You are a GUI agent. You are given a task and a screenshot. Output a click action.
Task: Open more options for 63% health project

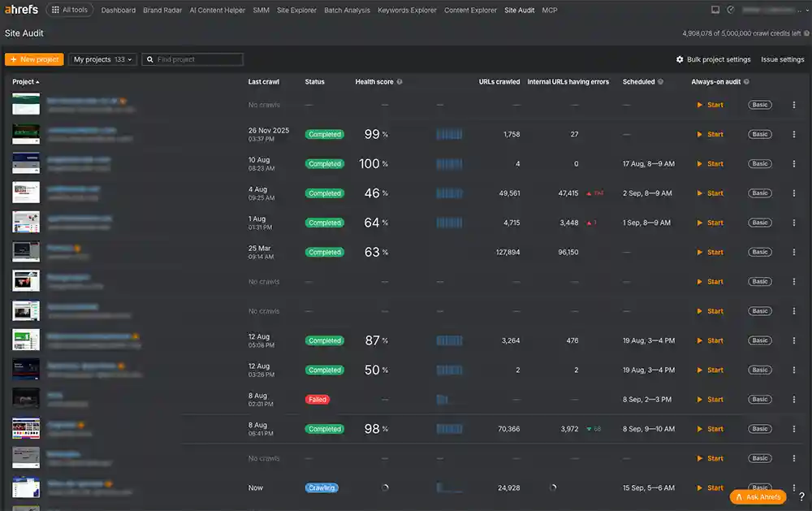(794, 253)
